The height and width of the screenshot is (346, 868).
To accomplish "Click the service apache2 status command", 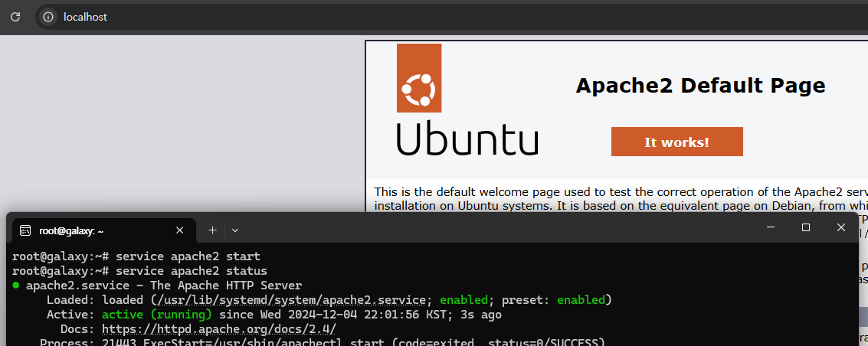I will 192,272.
